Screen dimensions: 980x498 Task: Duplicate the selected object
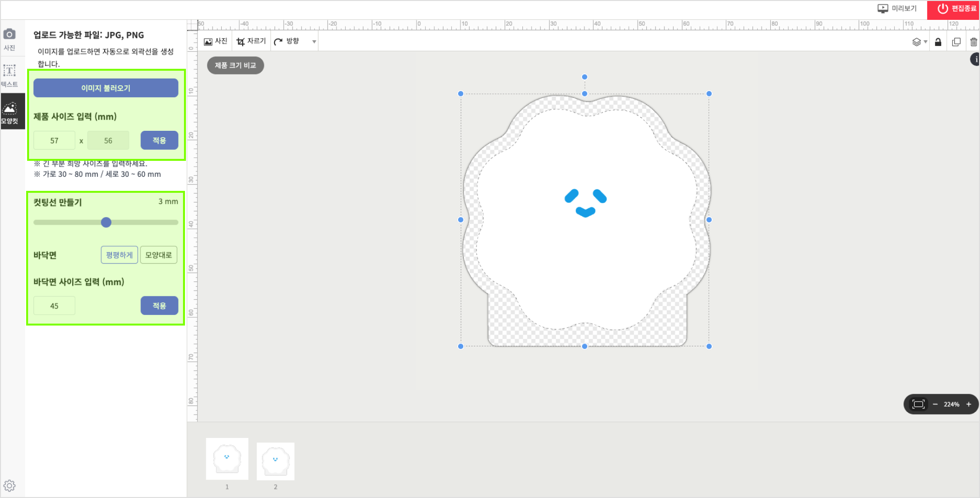[956, 42]
